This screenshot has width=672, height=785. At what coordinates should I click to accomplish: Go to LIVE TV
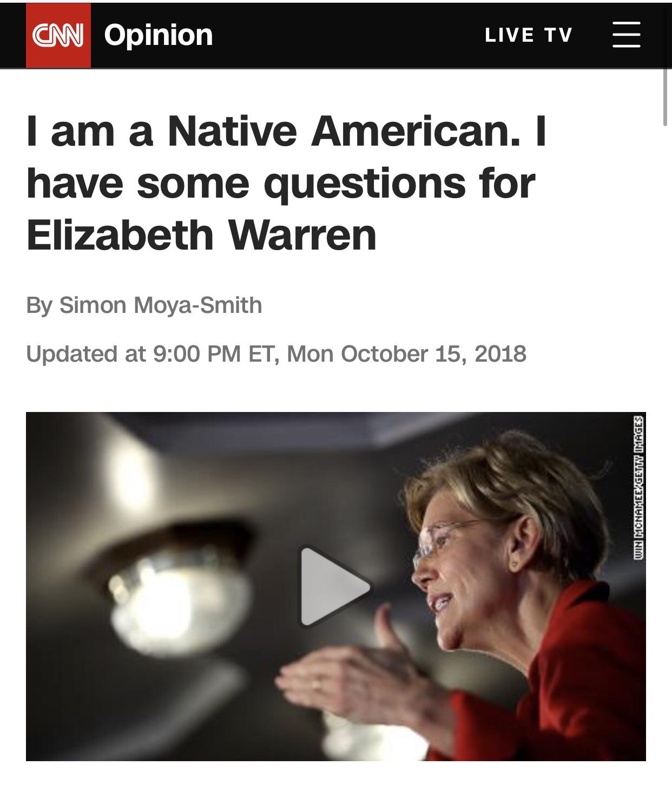[x=529, y=35]
